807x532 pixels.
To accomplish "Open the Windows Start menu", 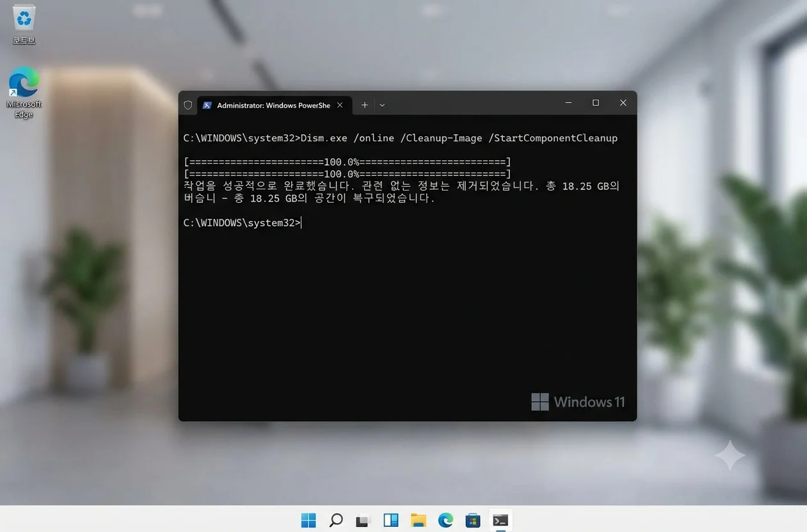I will (x=308, y=520).
